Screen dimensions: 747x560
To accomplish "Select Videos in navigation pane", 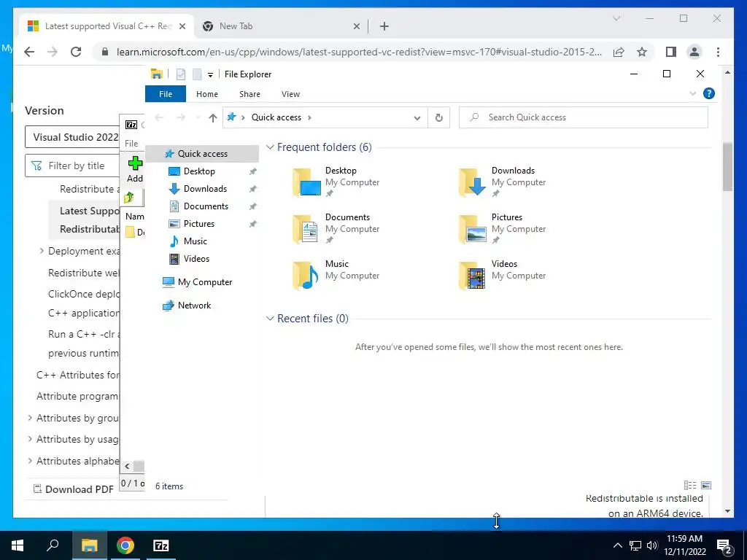I will coord(196,259).
